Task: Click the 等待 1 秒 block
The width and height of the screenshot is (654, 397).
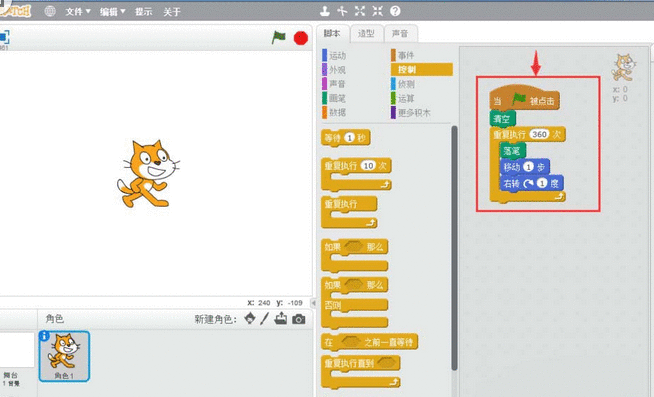Action: pos(345,138)
